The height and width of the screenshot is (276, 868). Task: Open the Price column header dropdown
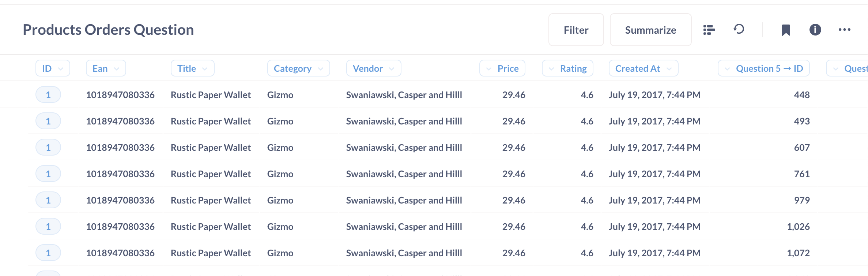502,68
